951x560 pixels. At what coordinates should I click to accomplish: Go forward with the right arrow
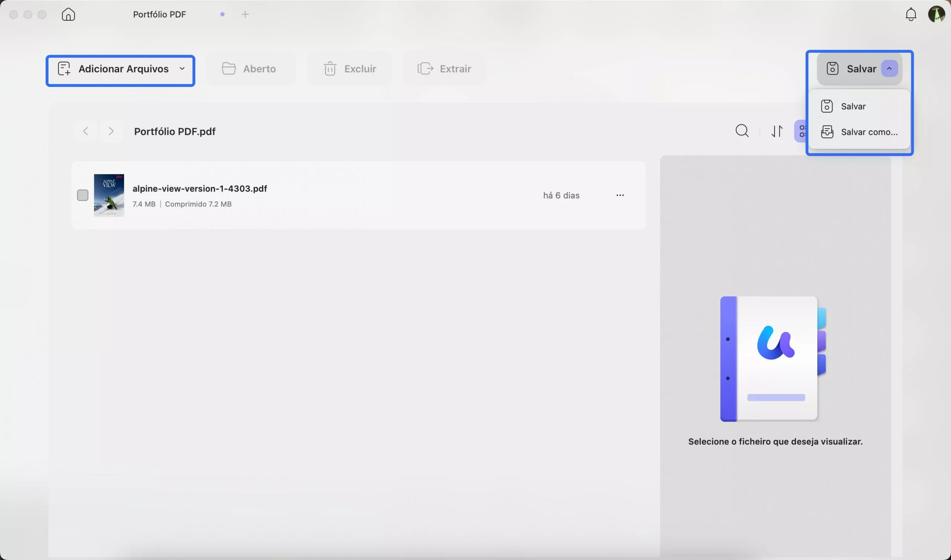coord(111,131)
